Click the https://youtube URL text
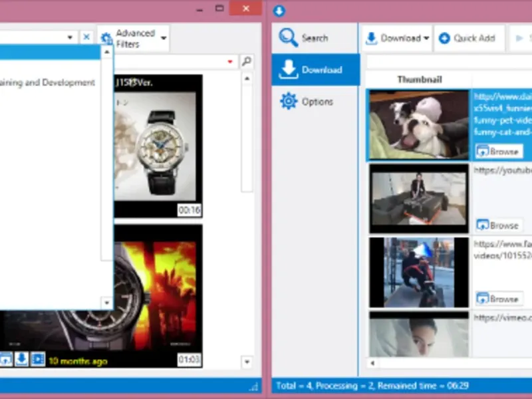The height and width of the screenshot is (399, 532). (503, 170)
